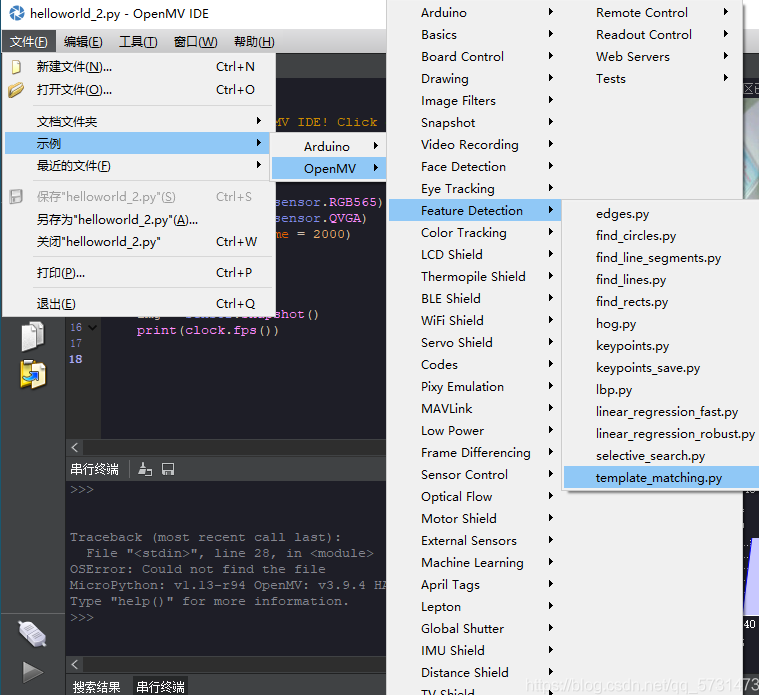Open the April Tags category
Image resolution: width=759 pixels, height=695 pixels.
point(475,584)
